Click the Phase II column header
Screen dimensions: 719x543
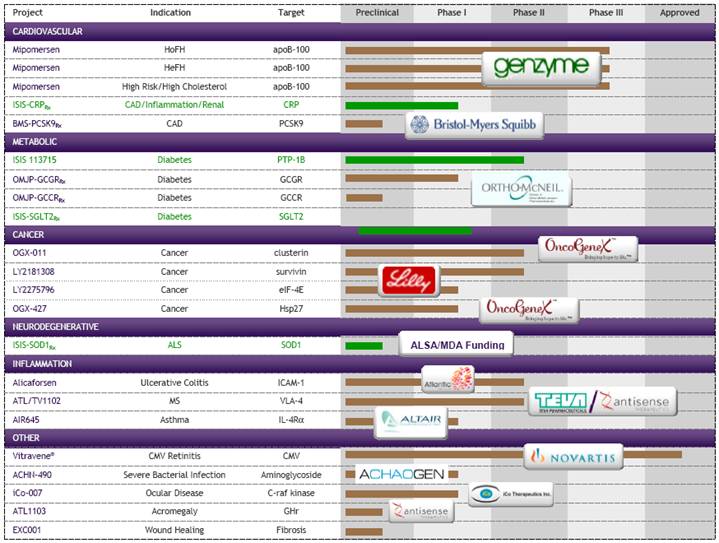(x=529, y=13)
